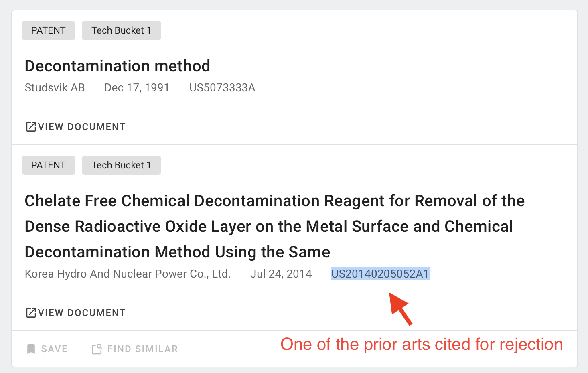
Task: Select the PATENT tag on Decontamination method card
Action: (x=49, y=30)
